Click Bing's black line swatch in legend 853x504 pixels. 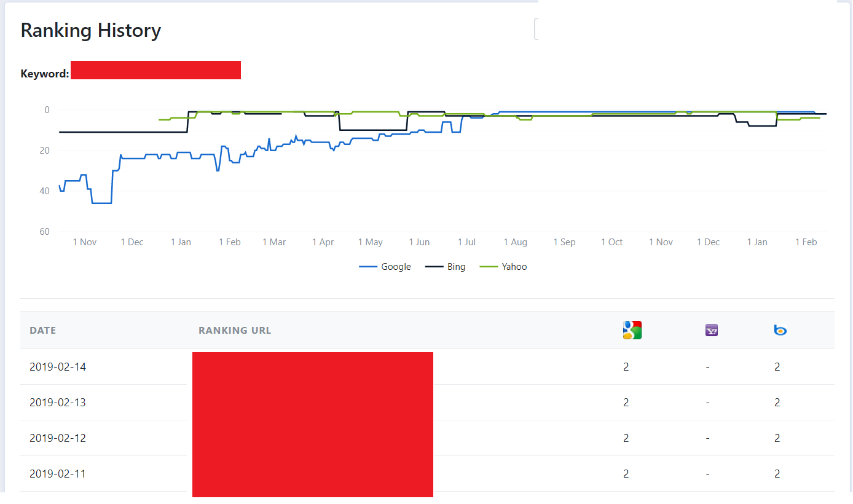[434, 267]
